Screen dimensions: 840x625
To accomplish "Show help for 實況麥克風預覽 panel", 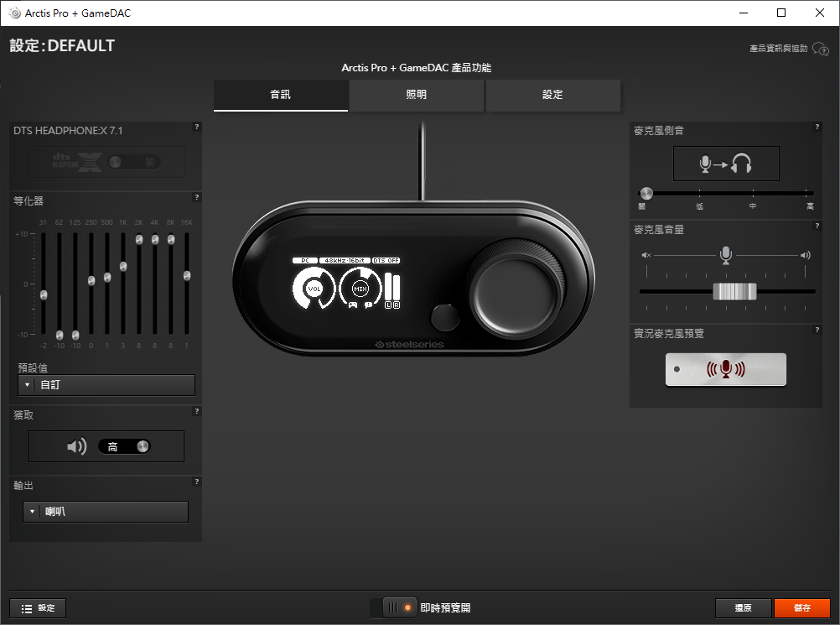I will (817, 330).
